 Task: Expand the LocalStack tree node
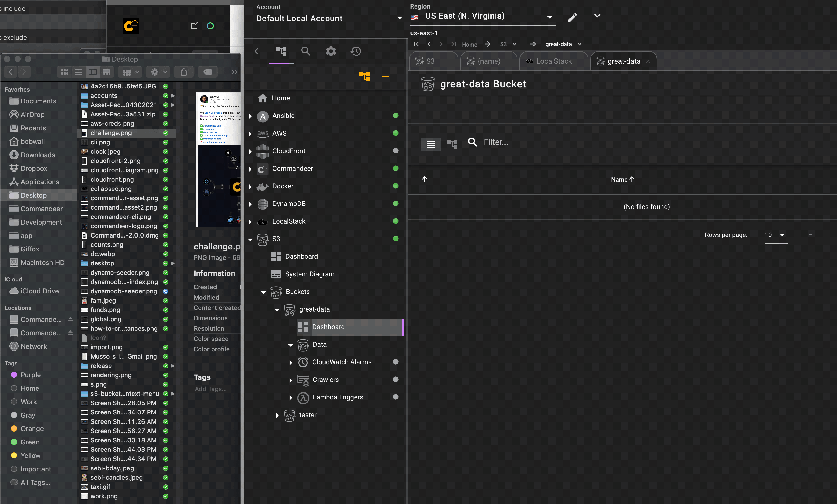coord(250,222)
